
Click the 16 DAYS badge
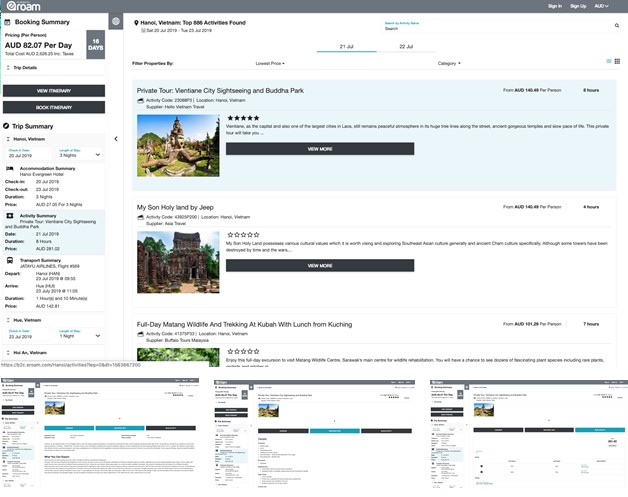96,44
